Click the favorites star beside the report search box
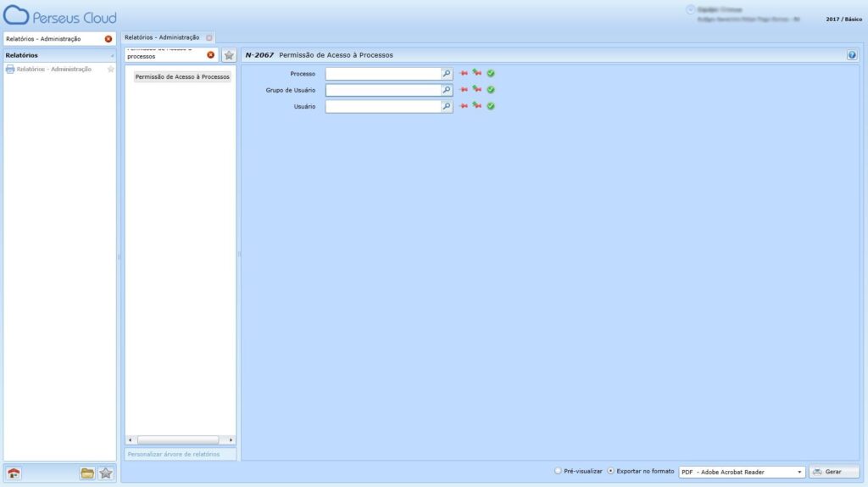Screen dimensions: 868x487 point(228,55)
